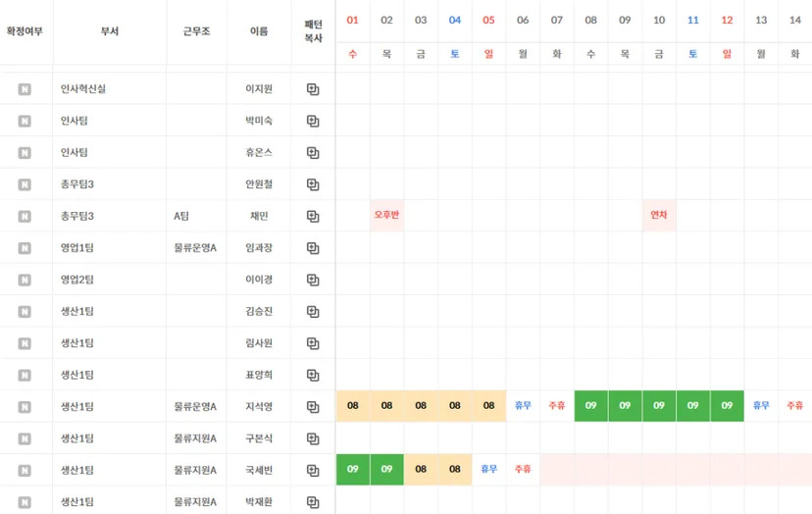Copy pattern for 지석영 row

[x=313, y=407]
